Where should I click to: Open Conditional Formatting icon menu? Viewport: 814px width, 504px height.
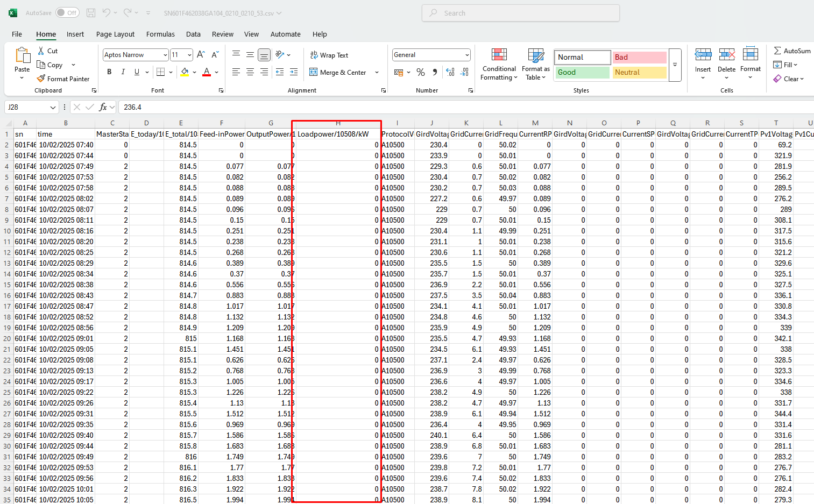tap(499, 55)
